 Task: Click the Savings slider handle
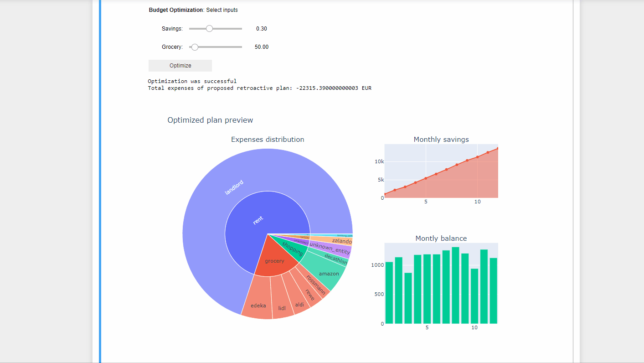(209, 29)
